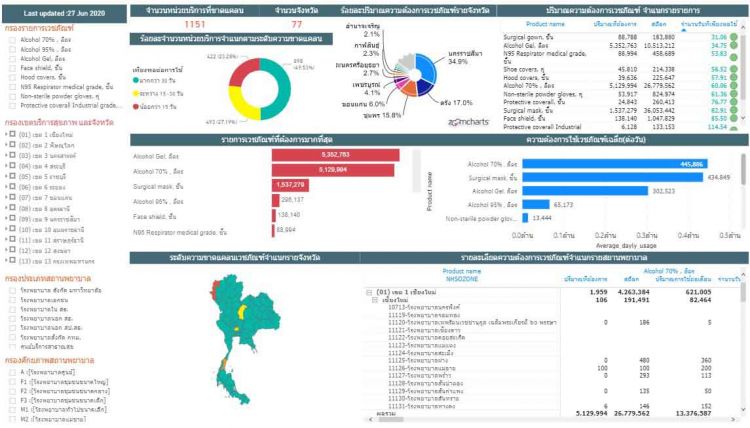Click green status circle in Alcohol Gel table row
Screen dimensions: 750x428
[x=732, y=44]
